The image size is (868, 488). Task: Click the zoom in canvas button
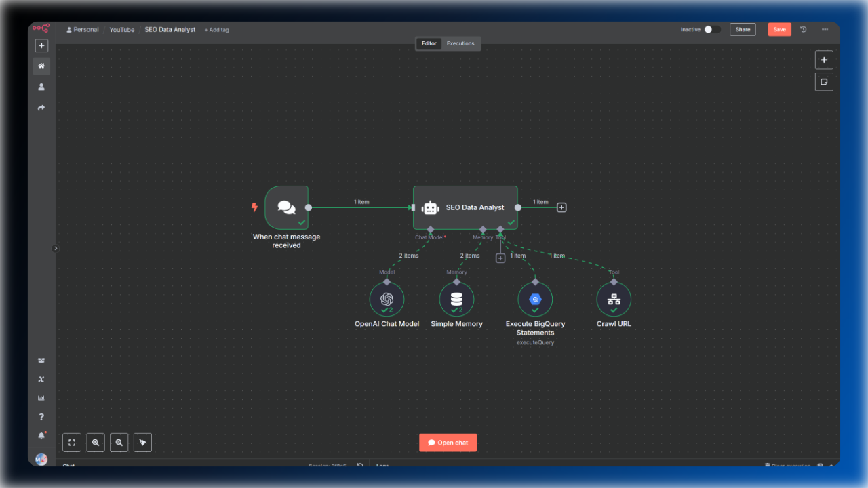point(96,443)
